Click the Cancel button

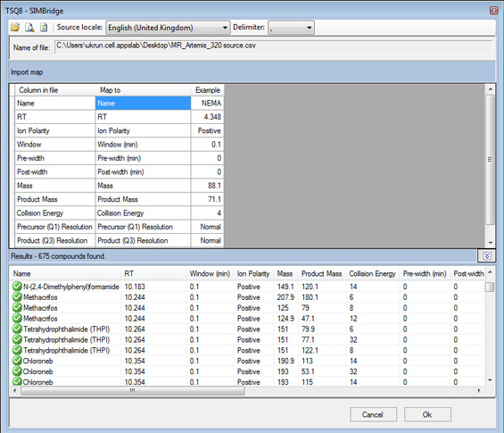coord(373,414)
